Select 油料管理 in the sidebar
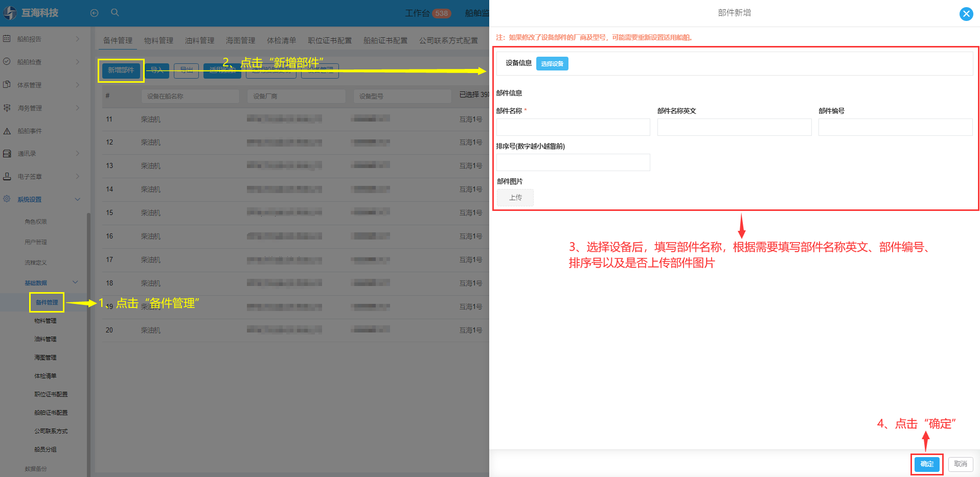 45,339
